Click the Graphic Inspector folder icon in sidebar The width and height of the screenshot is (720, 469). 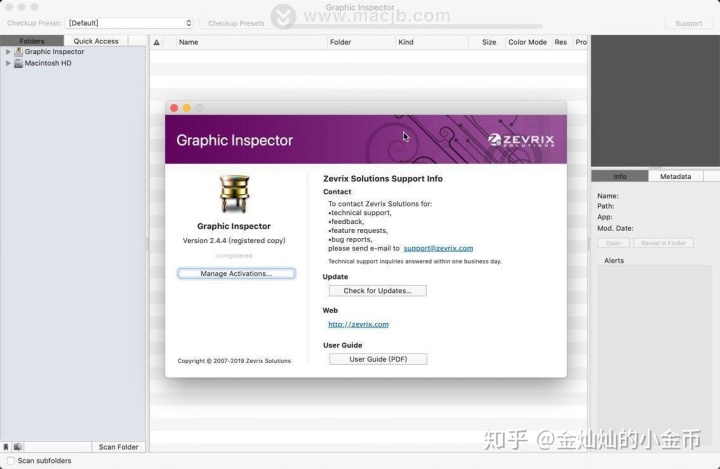click(x=18, y=52)
